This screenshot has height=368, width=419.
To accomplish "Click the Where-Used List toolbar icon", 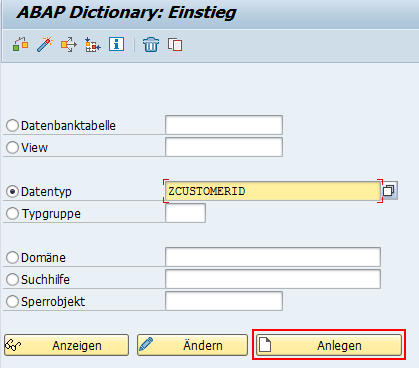I will tap(20, 44).
